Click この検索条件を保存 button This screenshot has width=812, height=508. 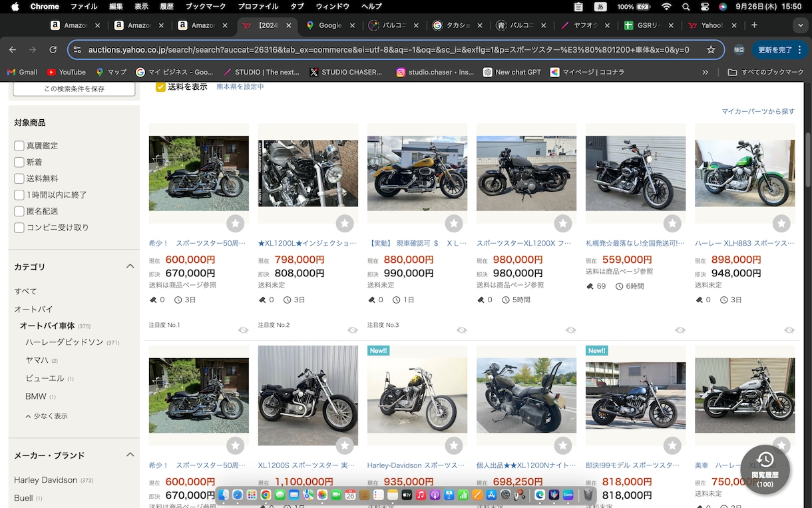(x=74, y=89)
